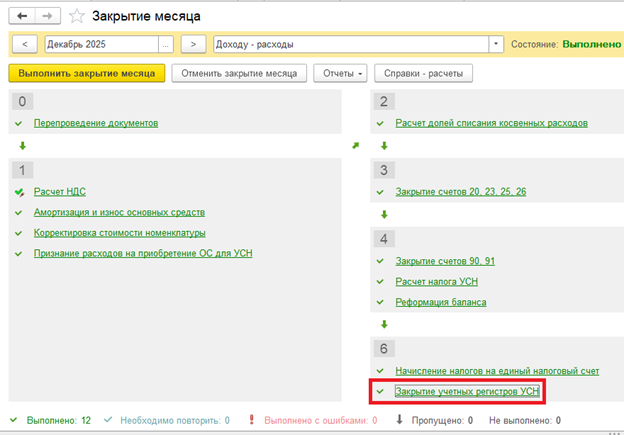624x435 pixels.
Task: Switch to previous month period
Action: (x=25, y=44)
